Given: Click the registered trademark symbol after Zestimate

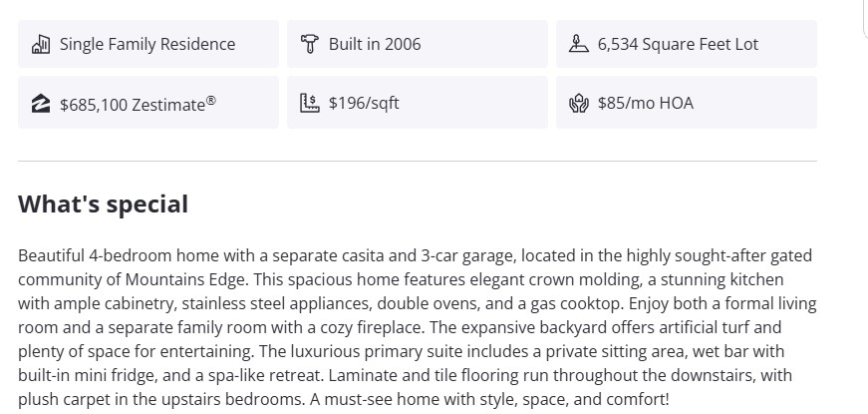Looking at the screenshot, I should coord(210,99).
